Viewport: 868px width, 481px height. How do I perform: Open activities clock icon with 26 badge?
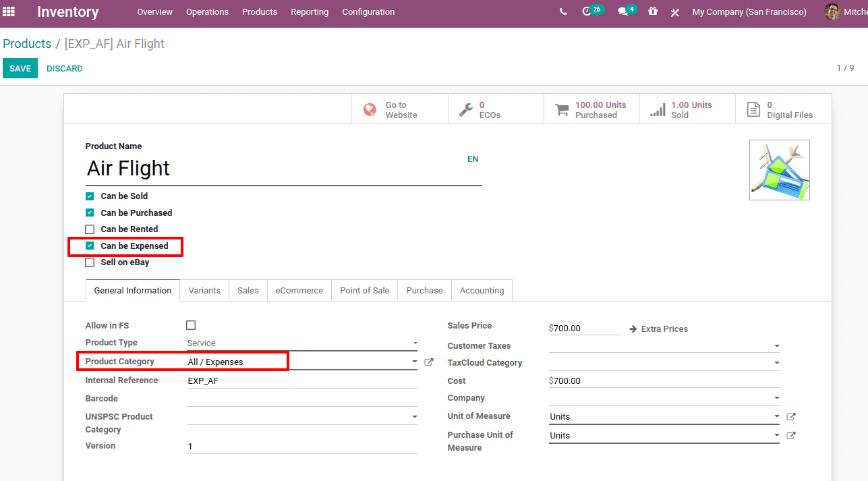[x=586, y=11]
